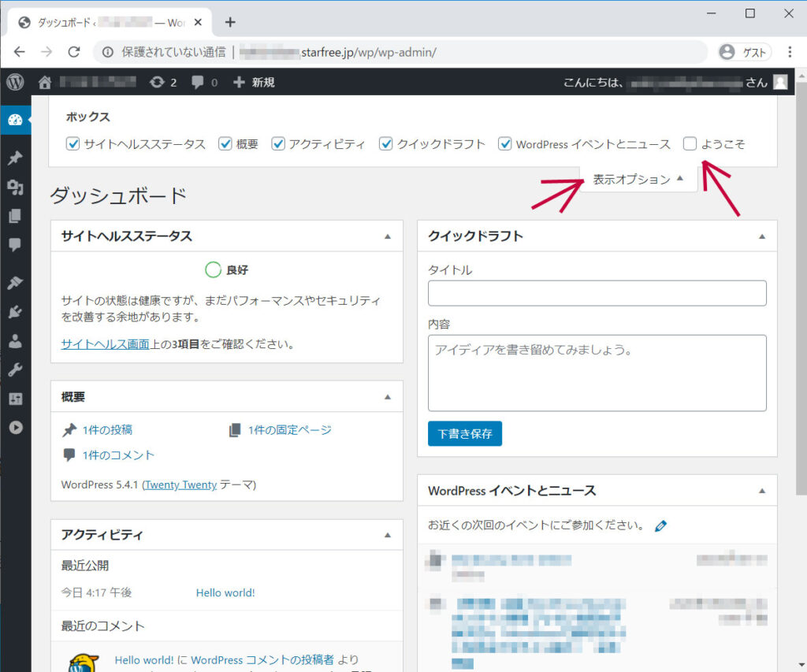Open Media library sidebar icon
The width and height of the screenshot is (807, 672).
tap(16, 187)
